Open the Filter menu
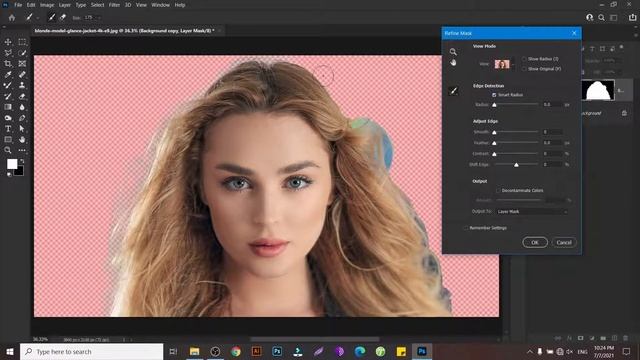Screen dimensions: 640x360 (114, 5)
